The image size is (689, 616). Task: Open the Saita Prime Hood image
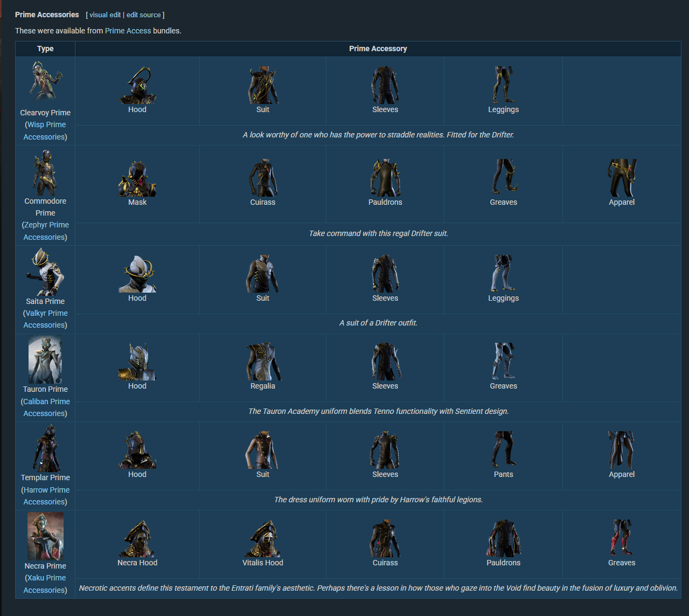click(x=137, y=274)
